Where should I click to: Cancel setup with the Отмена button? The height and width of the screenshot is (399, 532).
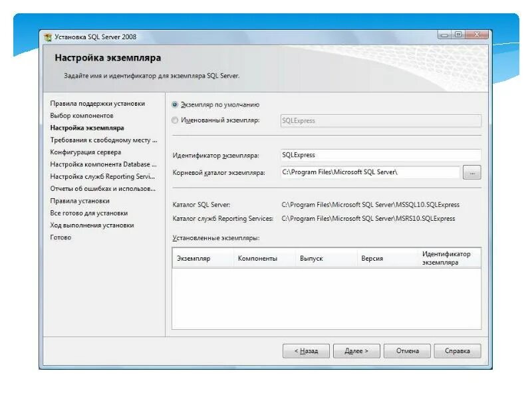(407, 351)
